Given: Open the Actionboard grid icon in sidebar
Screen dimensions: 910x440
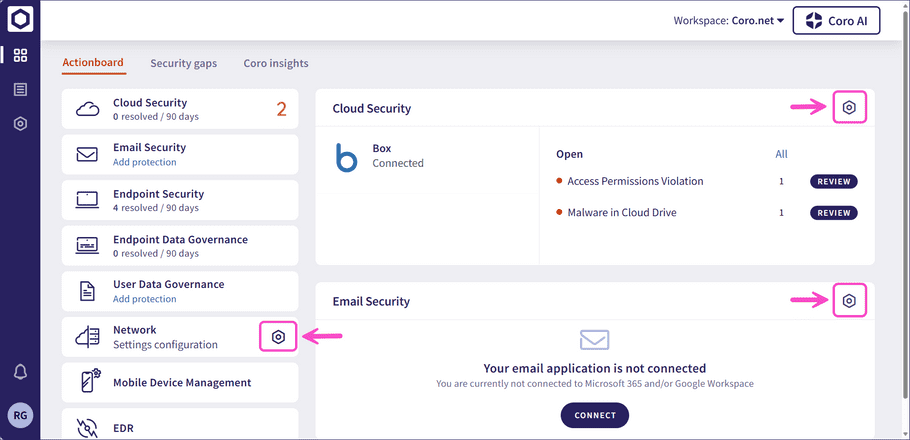Looking at the screenshot, I should point(20,56).
